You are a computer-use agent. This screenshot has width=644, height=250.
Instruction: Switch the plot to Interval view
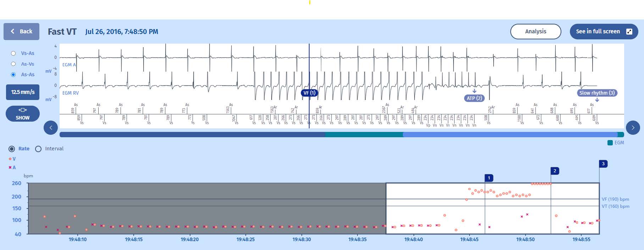(x=38, y=149)
